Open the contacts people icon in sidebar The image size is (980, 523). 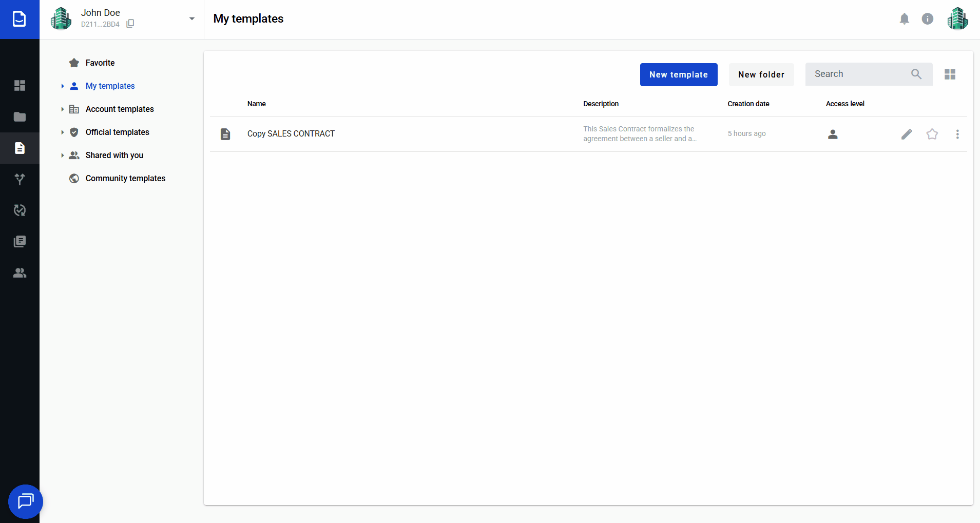[x=20, y=273]
